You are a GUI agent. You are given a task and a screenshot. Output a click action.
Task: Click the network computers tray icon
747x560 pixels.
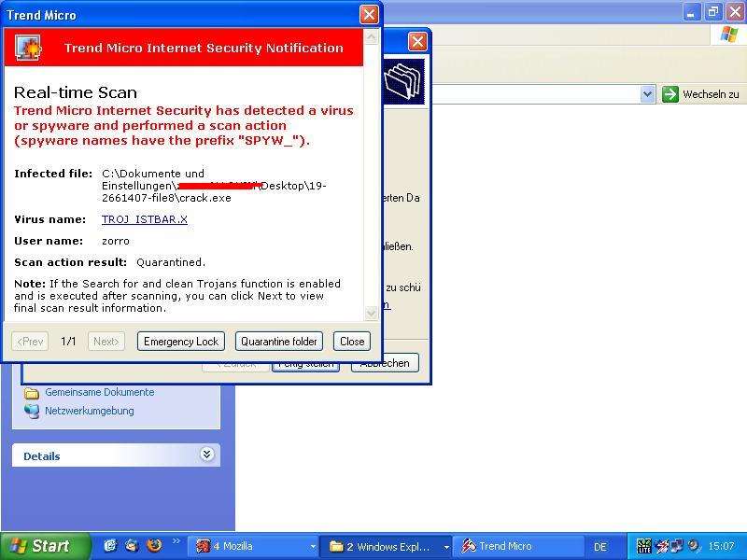(x=676, y=545)
